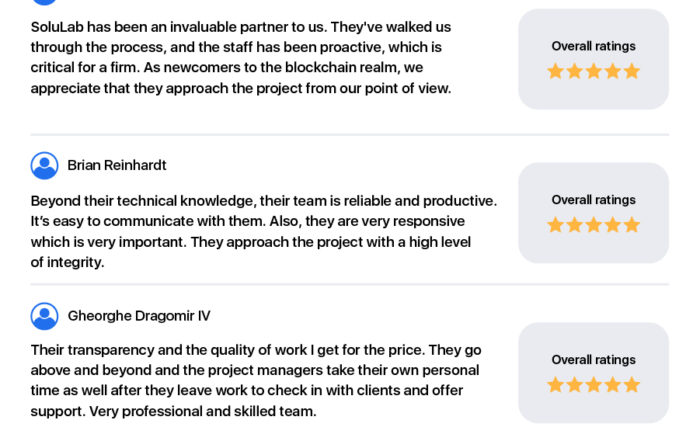Click "Overall ratings" label beside Brian's review

tap(593, 200)
